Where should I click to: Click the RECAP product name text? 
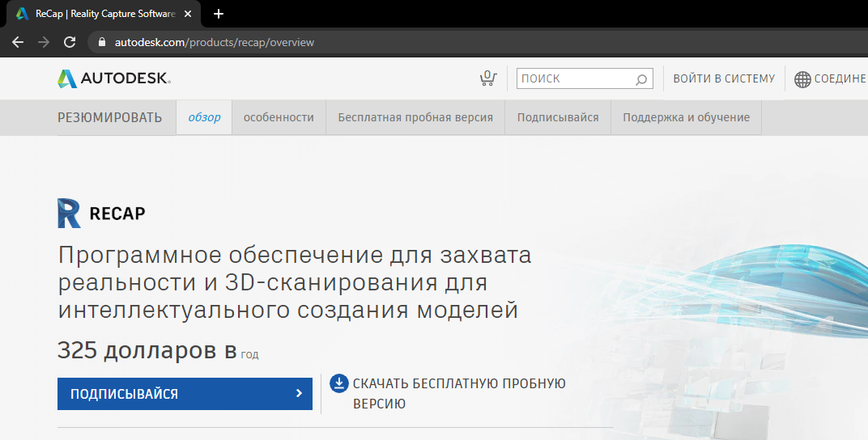pos(117,214)
